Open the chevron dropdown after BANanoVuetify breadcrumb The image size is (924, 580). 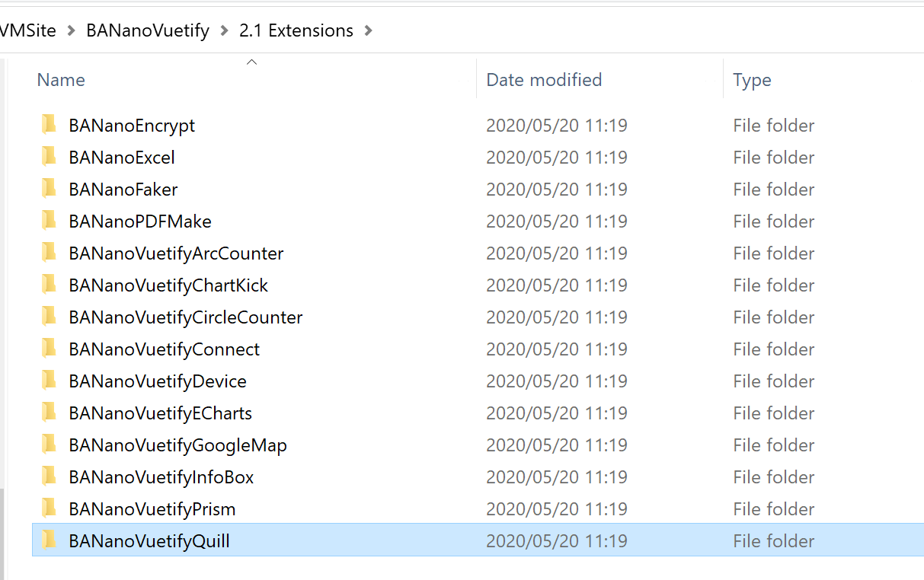coord(224,31)
